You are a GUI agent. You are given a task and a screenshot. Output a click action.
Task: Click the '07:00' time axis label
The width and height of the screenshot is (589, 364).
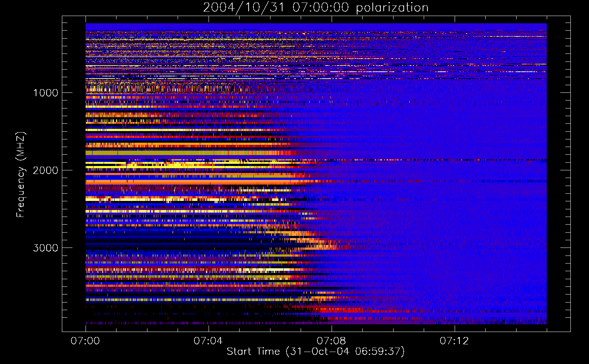(85, 341)
